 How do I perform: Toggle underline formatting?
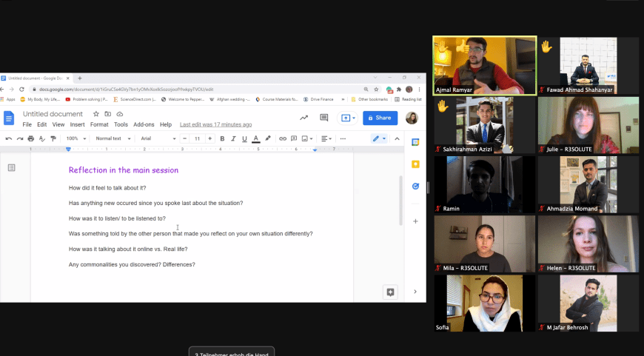click(x=244, y=138)
